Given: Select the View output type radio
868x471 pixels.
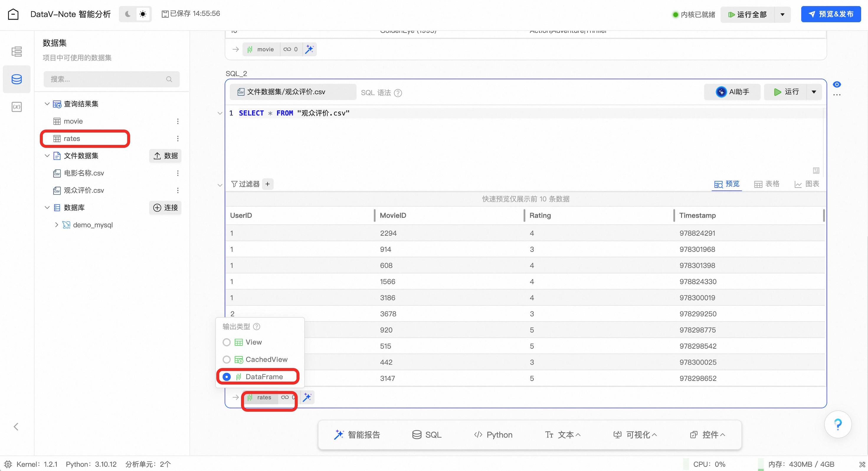Looking at the screenshot, I should [227, 342].
